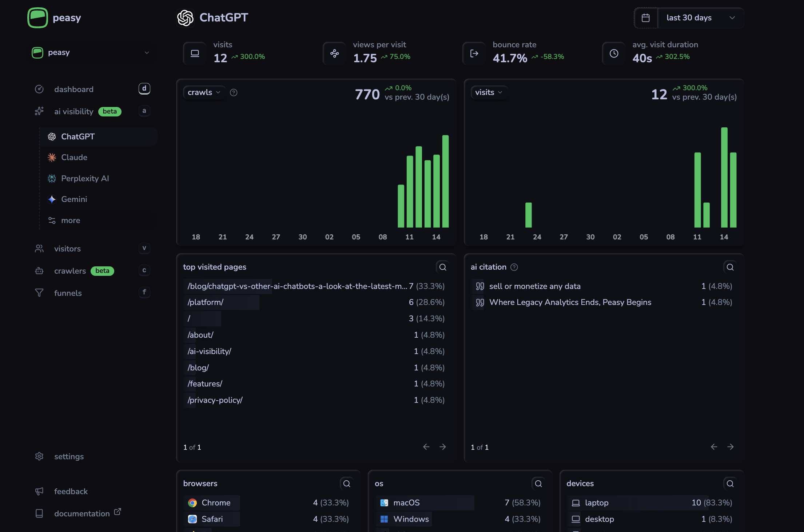Viewport: 804px width, 532px height.
Task: Open more AI sources in sidebar
Action: (98, 220)
